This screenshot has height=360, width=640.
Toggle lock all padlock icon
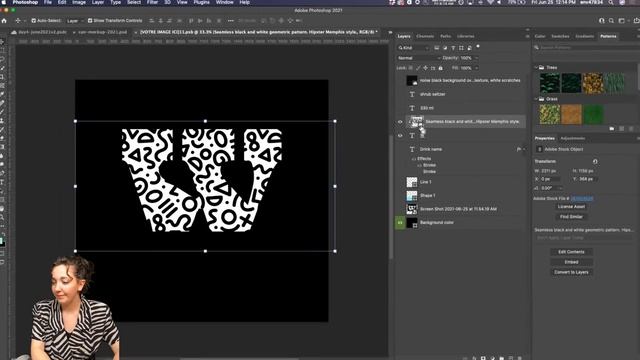[x=440, y=68]
